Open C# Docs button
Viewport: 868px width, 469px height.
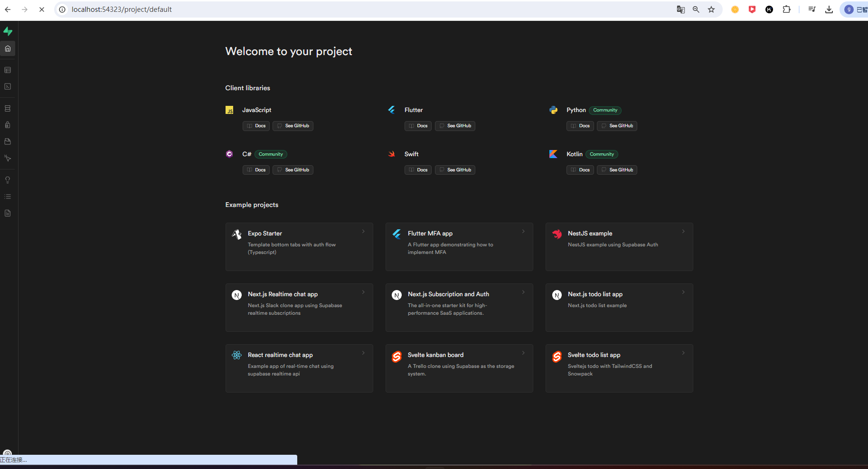click(x=256, y=170)
